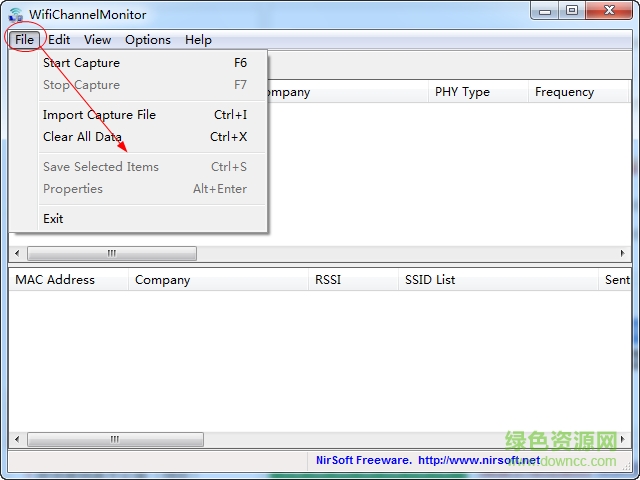
Task: Click the MAC Address column header
Action: (x=55, y=280)
